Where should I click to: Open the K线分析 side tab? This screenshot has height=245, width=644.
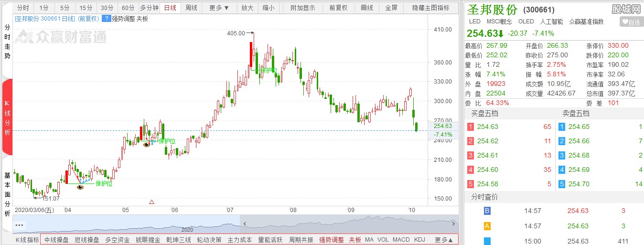(7, 117)
